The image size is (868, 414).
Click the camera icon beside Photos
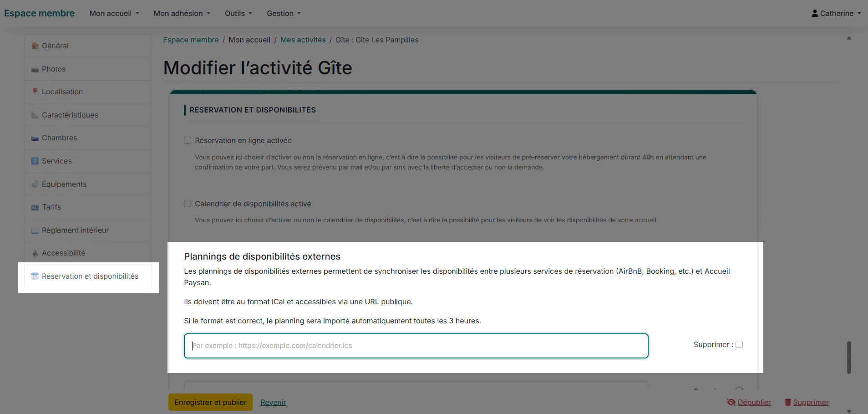click(x=35, y=69)
